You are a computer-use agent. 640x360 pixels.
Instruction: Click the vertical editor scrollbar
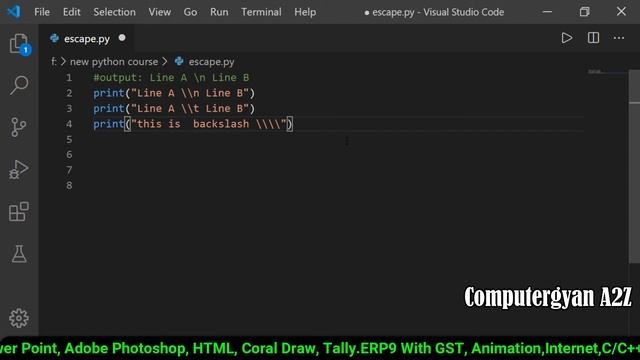[634, 167]
